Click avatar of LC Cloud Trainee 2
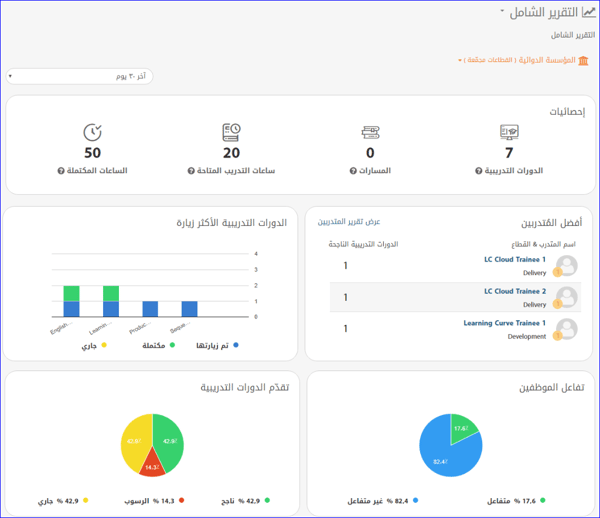Viewport: 600px width, 518px height. pyautogui.click(x=567, y=297)
